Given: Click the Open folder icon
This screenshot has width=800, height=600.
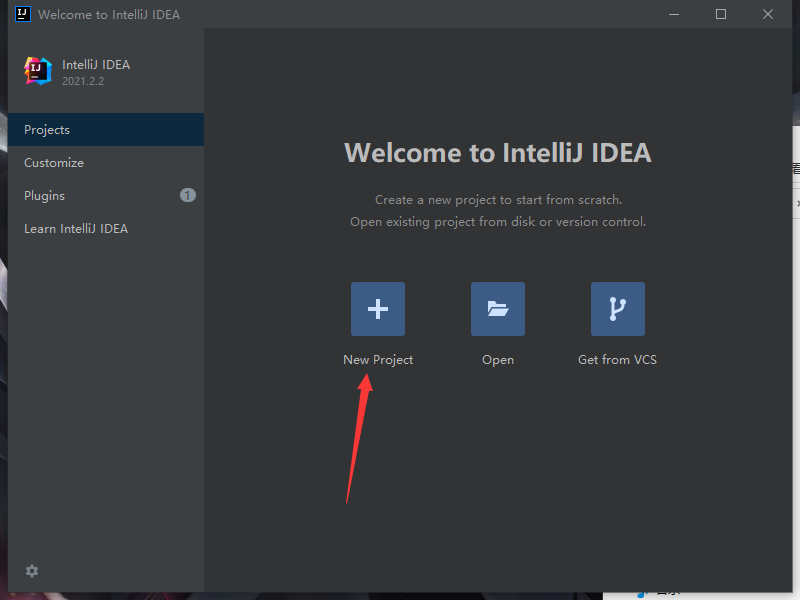Looking at the screenshot, I should (497, 309).
